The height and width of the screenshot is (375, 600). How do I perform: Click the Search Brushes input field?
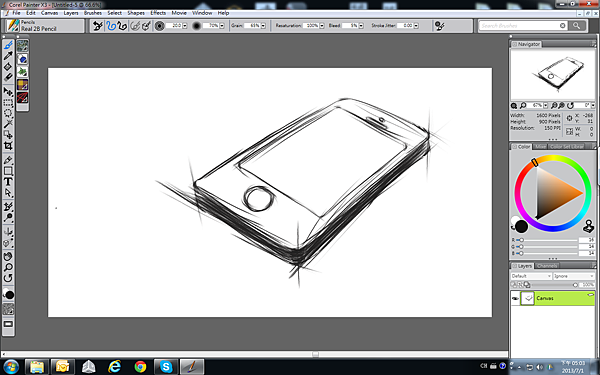pyautogui.click(x=520, y=26)
